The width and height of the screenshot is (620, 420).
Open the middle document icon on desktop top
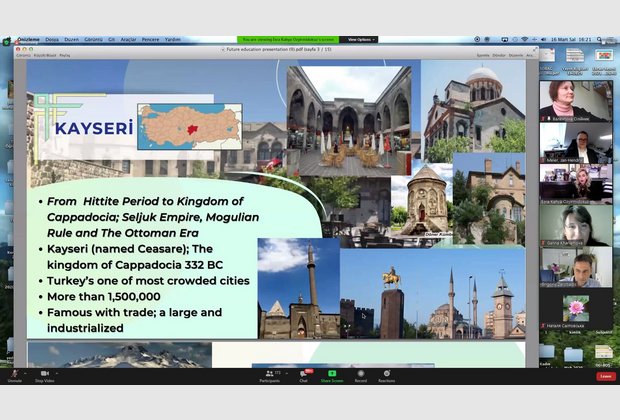point(575,55)
